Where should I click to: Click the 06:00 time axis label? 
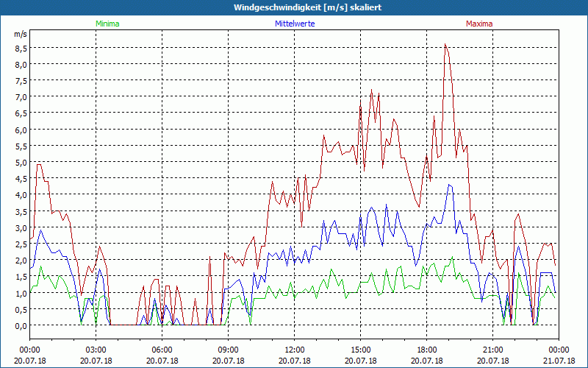162,350
